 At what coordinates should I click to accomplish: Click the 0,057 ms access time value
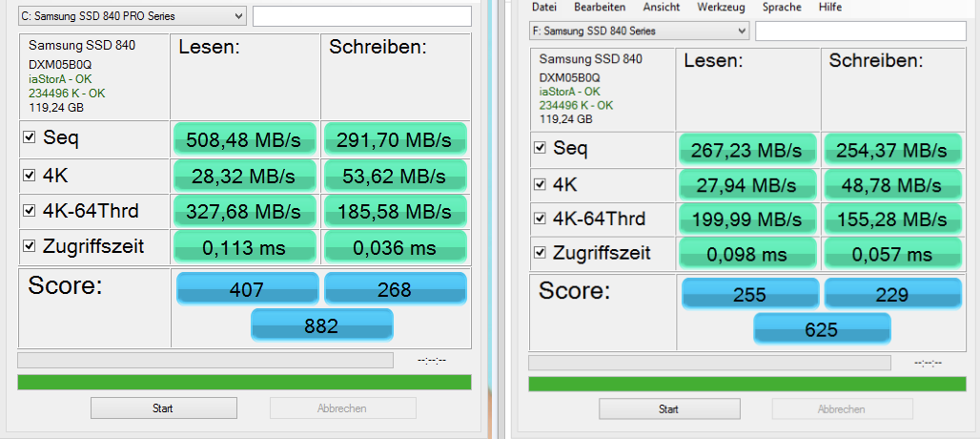click(x=892, y=254)
